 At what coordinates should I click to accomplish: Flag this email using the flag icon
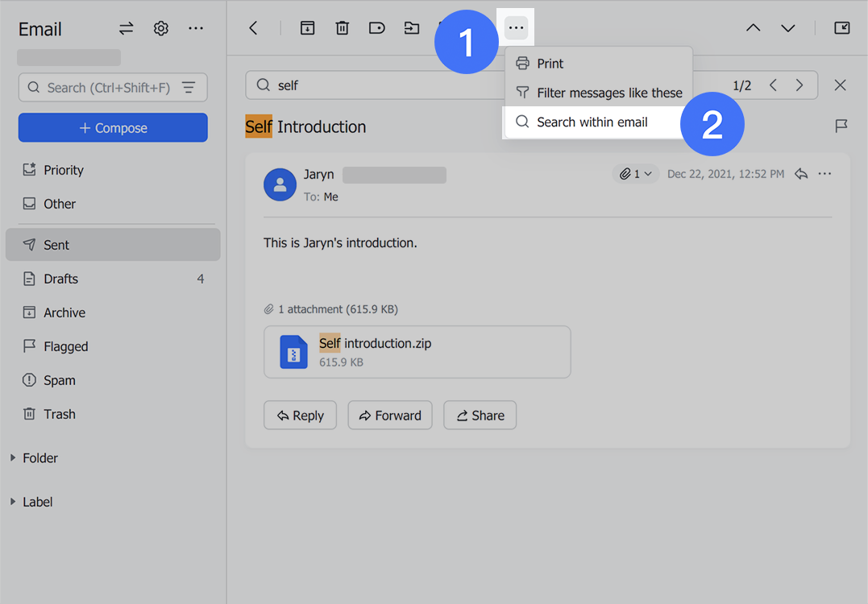841,126
